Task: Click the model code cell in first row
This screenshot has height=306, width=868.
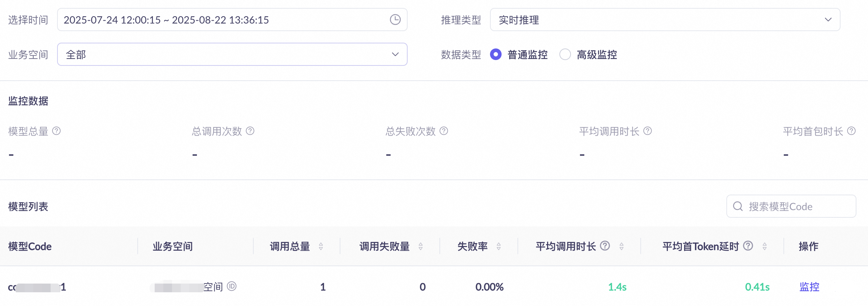Action: (37, 287)
